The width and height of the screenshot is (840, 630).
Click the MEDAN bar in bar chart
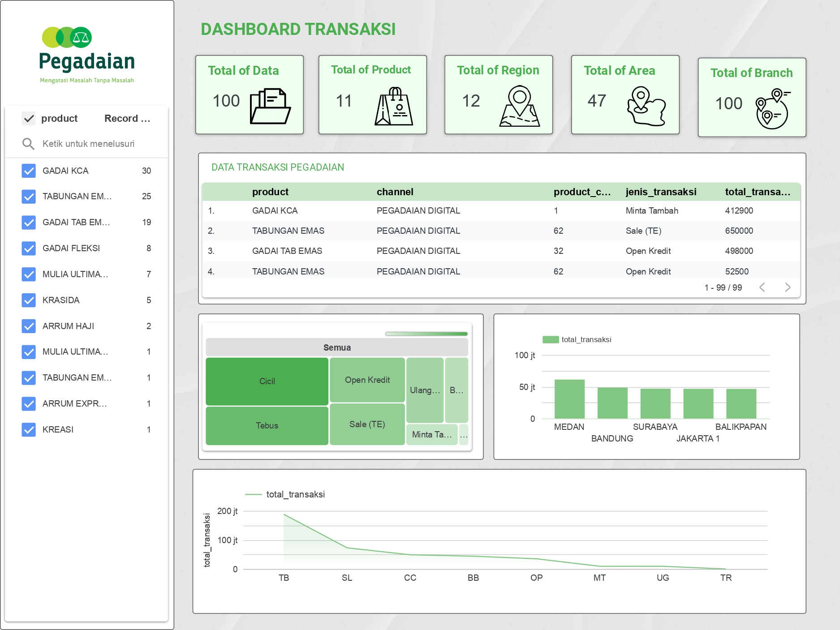pos(569,399)
